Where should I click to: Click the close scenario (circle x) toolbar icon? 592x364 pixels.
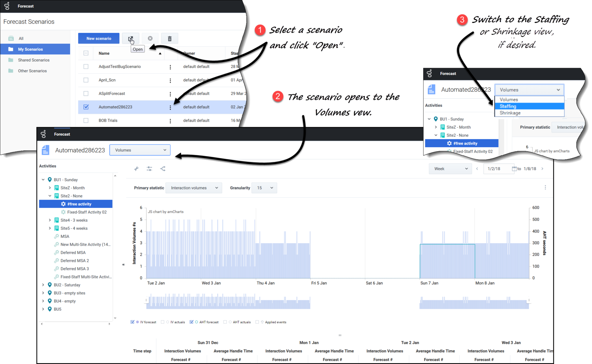(x=150, y=38)
